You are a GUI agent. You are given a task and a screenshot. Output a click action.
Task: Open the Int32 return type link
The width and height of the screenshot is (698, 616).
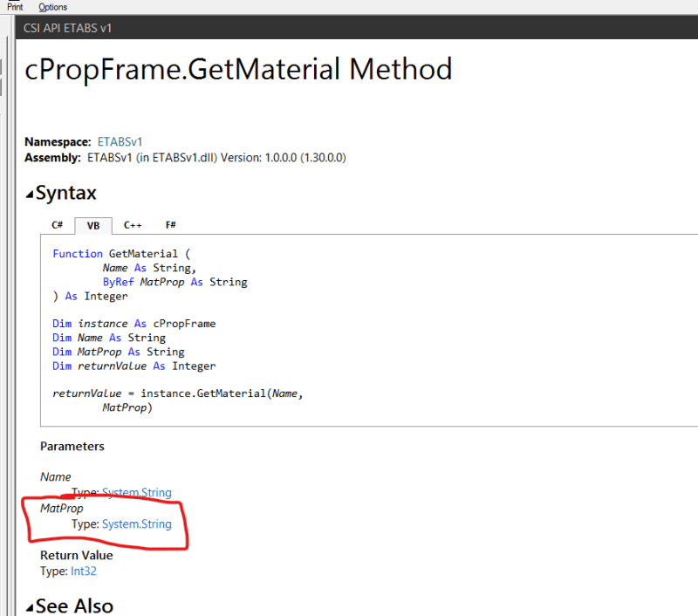point(83,571)
